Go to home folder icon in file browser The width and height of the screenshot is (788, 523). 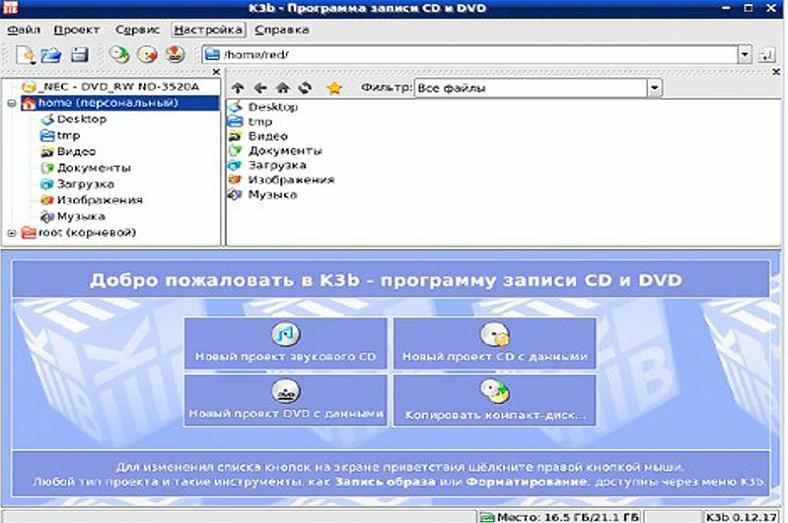[x=283, y=88]
